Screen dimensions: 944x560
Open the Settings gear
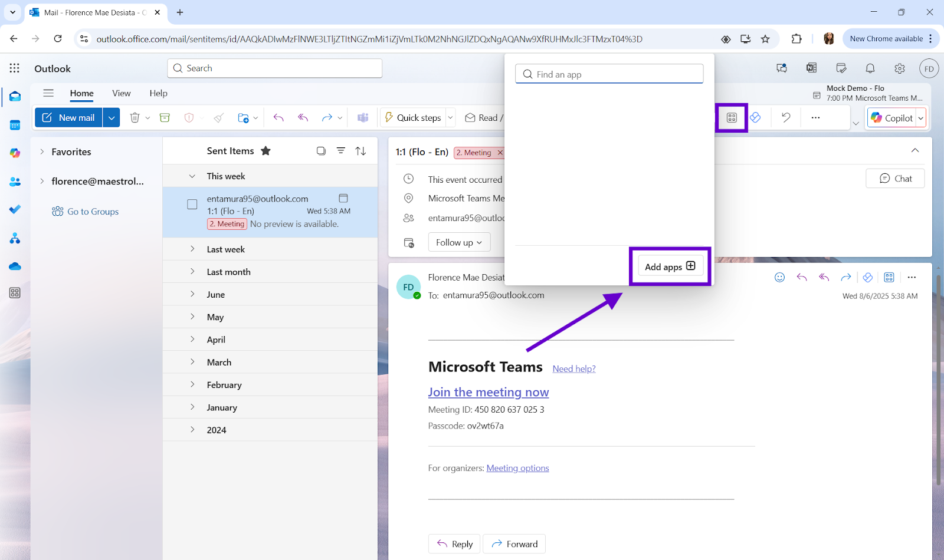(900, 68)
